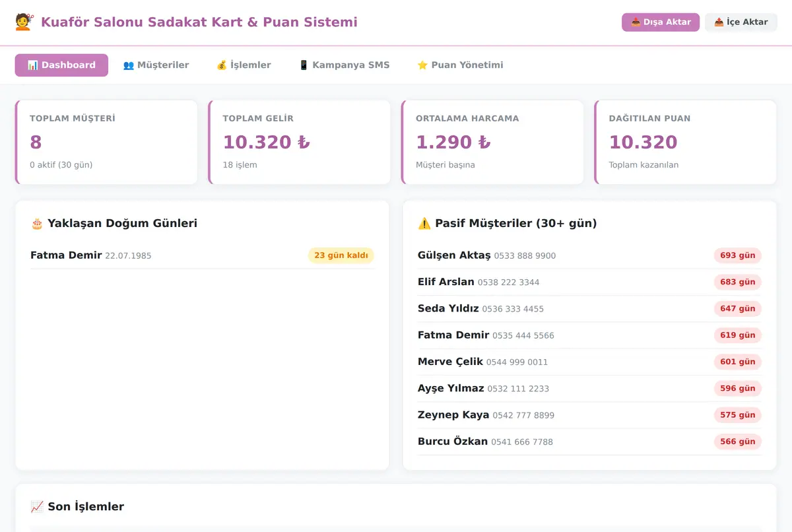
Task: Click the '18 işlem' text under Toplam Gelir
Action: pyautogui.click(x=240, y=165)
